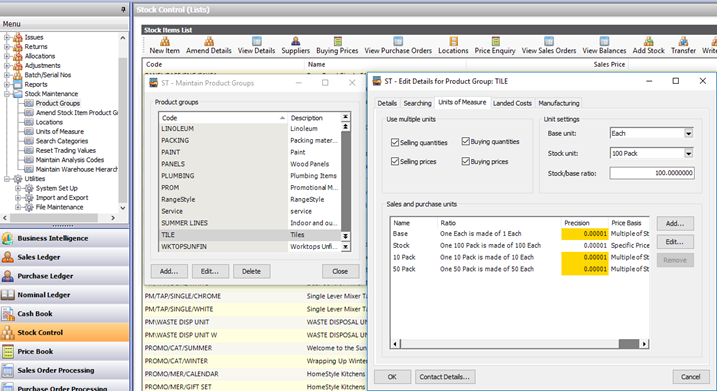
Task: Click the Add Stock toolbar icon
Action: 648,46
